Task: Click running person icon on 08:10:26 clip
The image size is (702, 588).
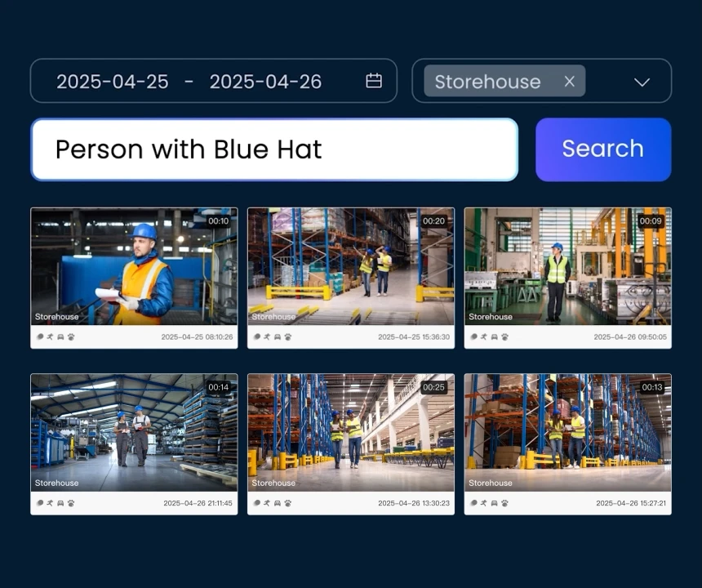Action: click(50, 336)
